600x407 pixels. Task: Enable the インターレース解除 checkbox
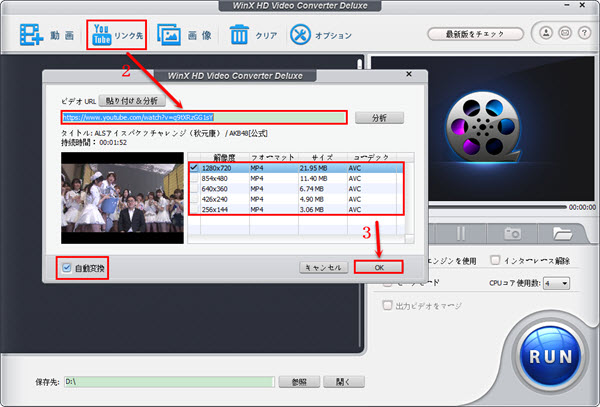(x=495, y=260)
